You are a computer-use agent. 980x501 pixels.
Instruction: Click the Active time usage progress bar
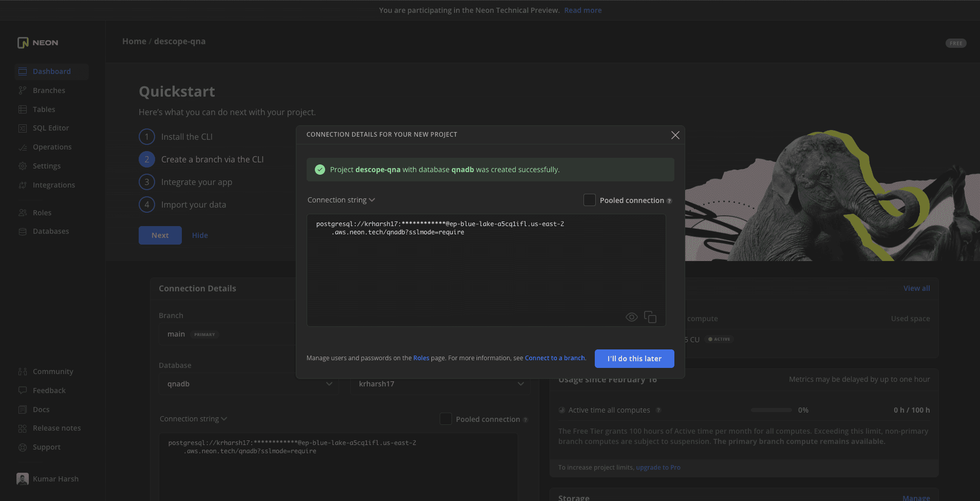[771, 410]
